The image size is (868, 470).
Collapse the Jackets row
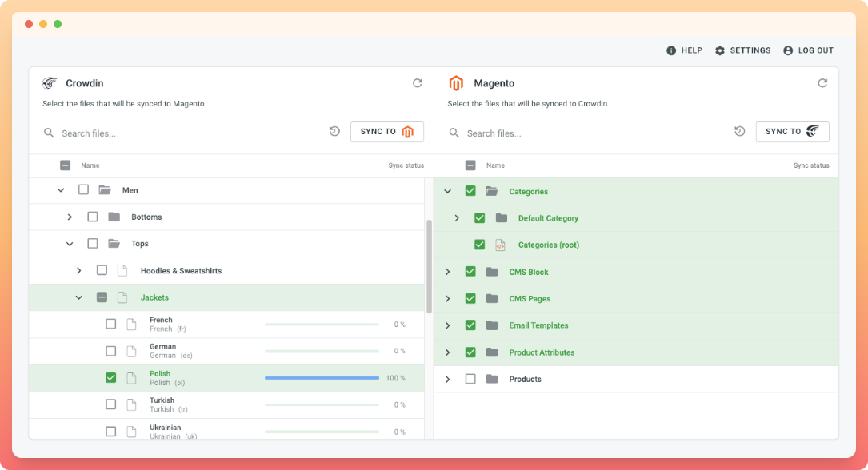pyautogui.click(x=79, y=297)
